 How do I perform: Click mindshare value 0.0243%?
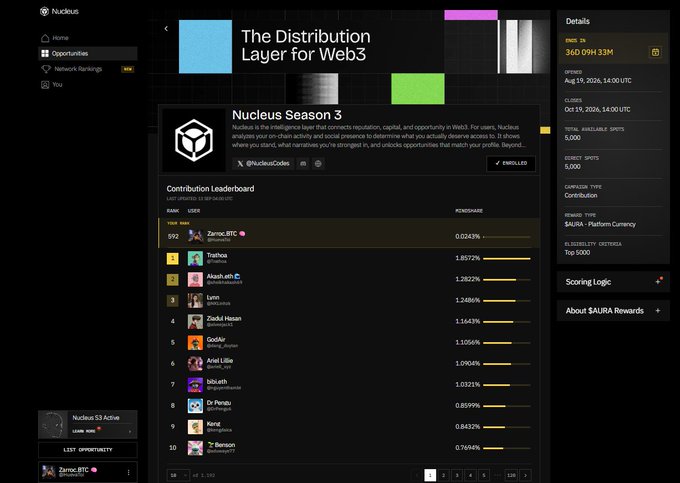(468, 237)
